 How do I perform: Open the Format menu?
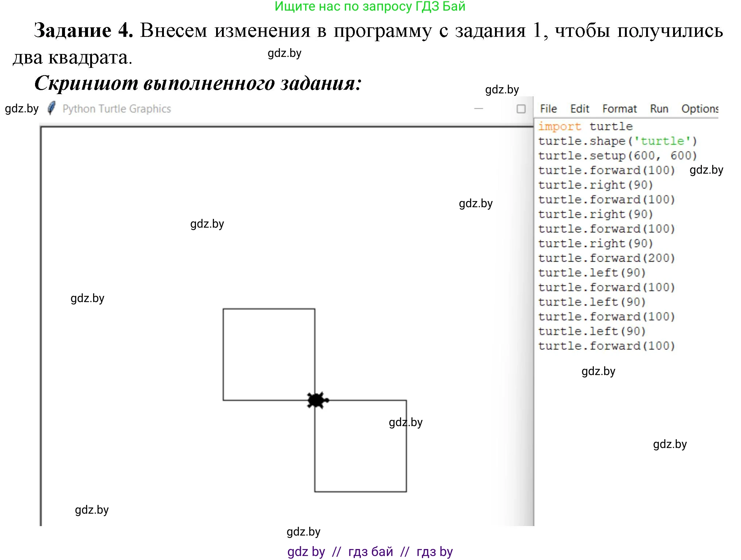[619, 109]
